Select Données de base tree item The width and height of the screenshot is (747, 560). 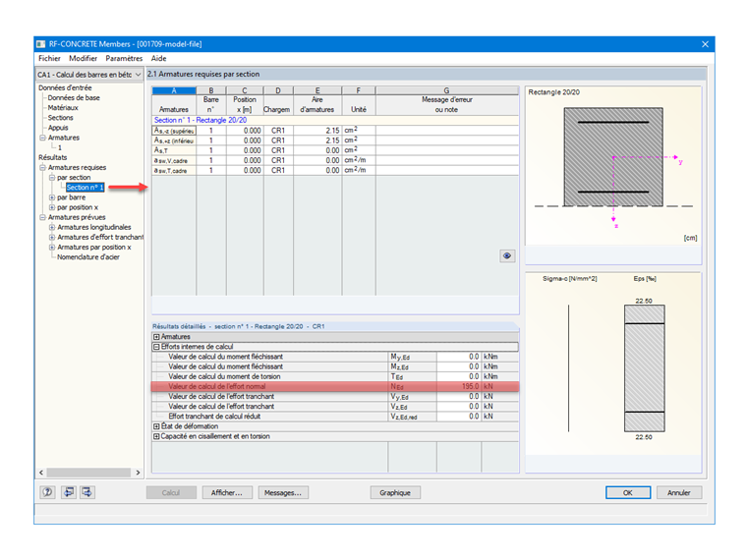[x=74, y=97]
